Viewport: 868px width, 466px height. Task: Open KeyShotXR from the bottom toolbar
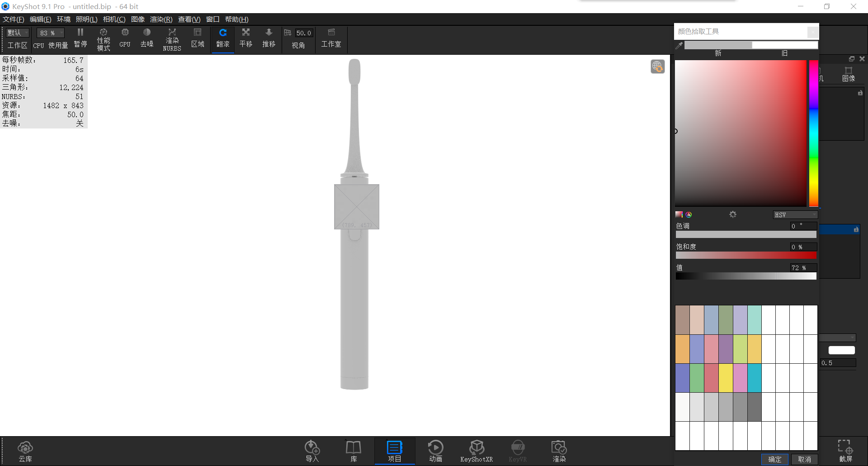pos(476,450)
